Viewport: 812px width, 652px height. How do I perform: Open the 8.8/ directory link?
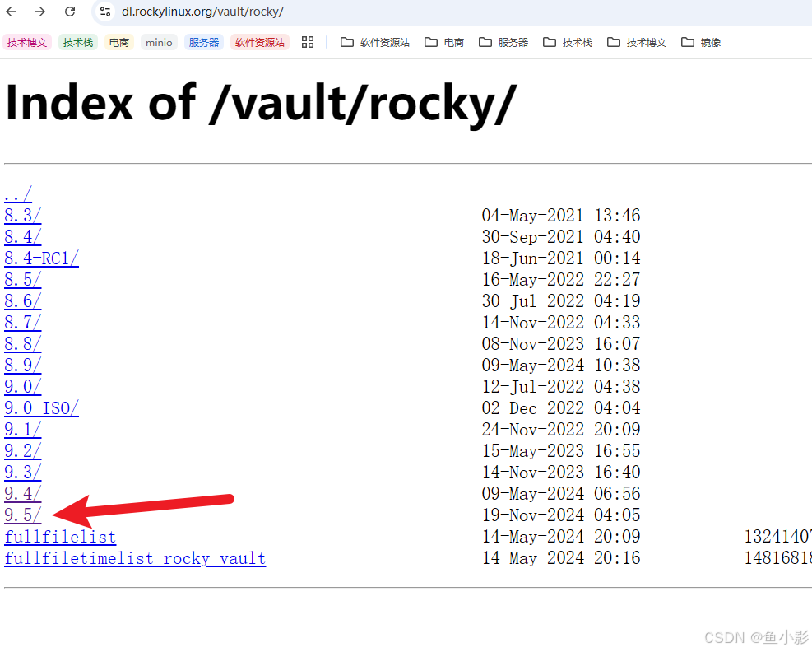click(23, 344)
